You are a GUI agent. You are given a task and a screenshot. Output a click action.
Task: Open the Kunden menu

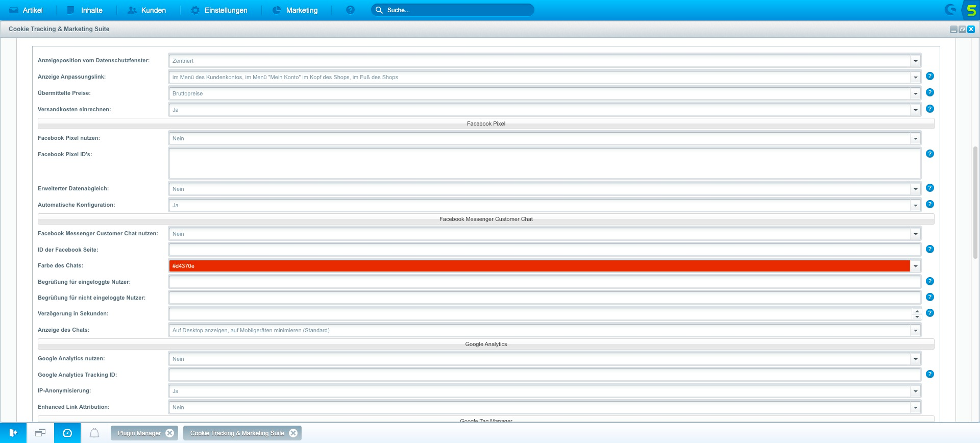point(146,10)
